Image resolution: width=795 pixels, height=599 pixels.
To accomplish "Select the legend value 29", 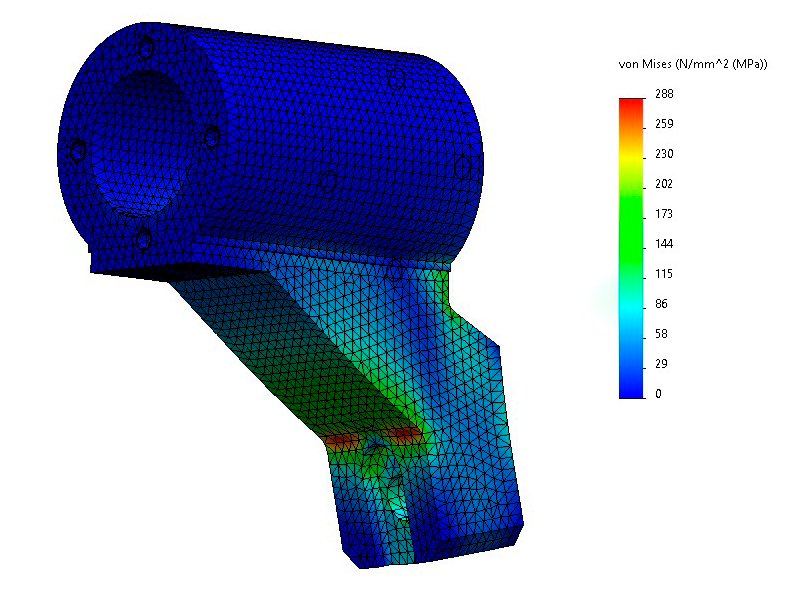I will (661, 364).
